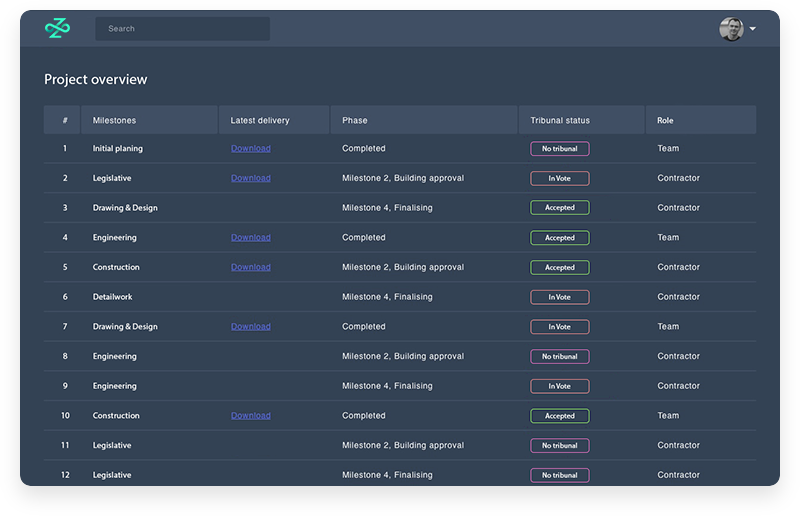
Task: Open the user avatar profile picture
Action: point(731,29)
